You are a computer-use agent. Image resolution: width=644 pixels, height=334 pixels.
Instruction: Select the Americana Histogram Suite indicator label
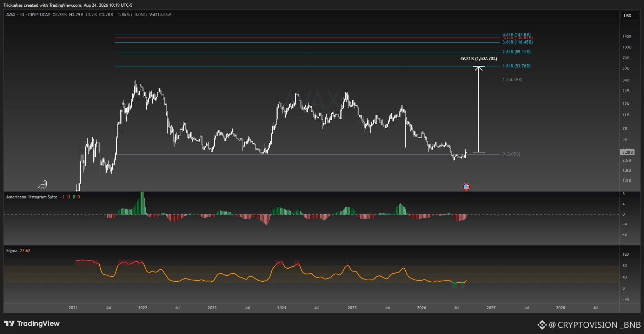[32, 197]
